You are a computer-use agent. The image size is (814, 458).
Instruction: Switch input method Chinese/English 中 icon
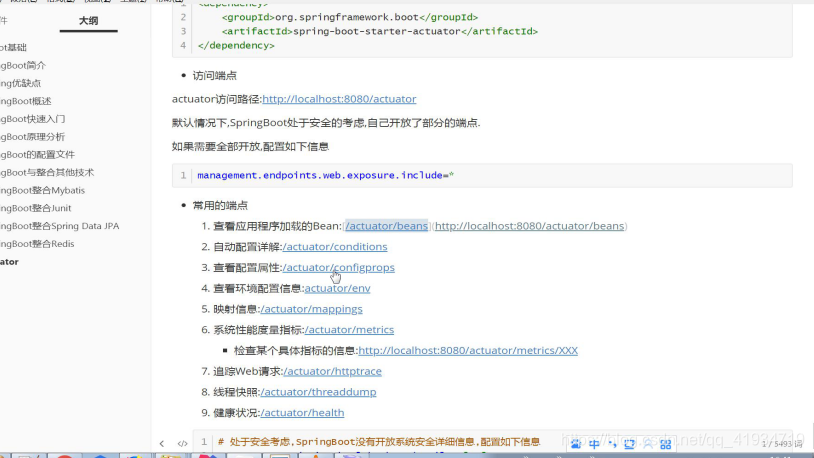click(594, 443)
